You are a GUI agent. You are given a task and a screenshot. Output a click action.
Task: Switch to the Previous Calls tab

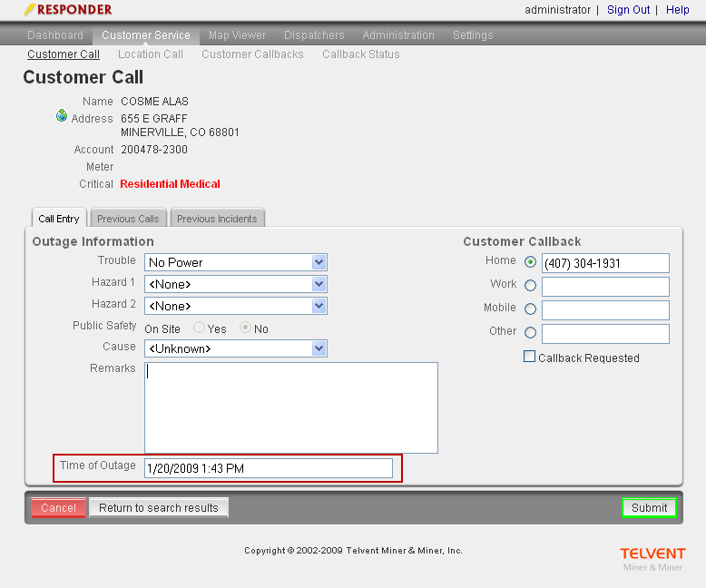point(128,219)
